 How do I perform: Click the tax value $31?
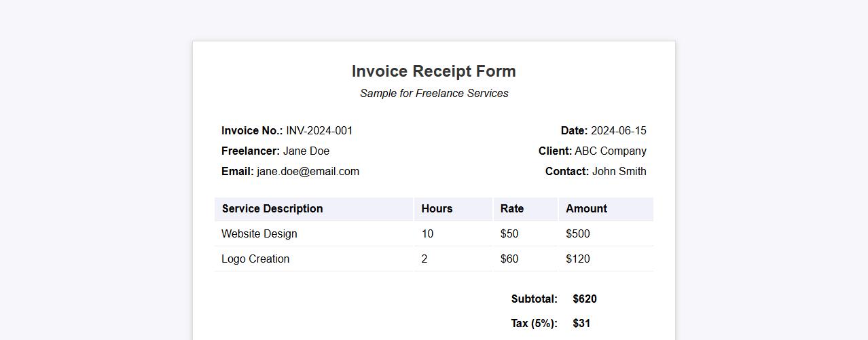pyautogui.click(x=581, y=324)
